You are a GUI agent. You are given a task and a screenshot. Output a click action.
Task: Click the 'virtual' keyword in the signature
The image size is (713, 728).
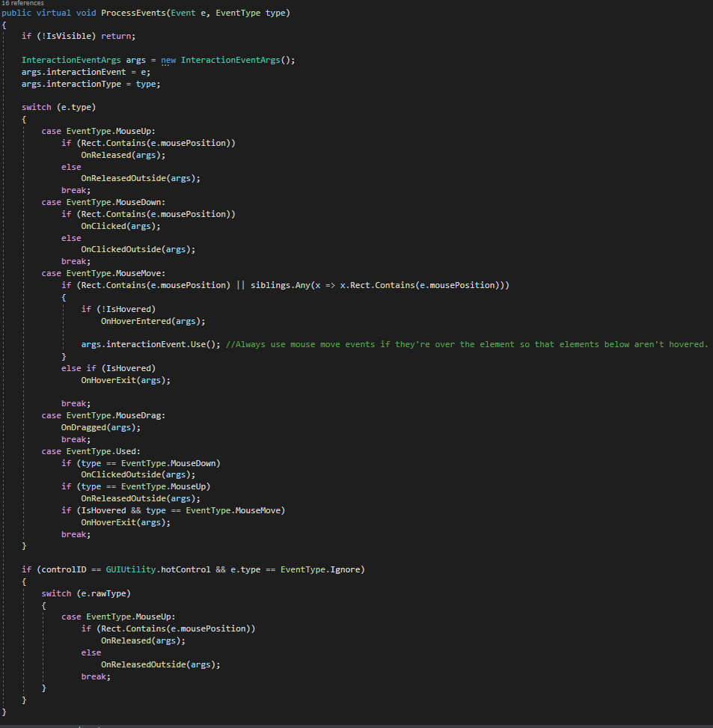tap(53, 13)
